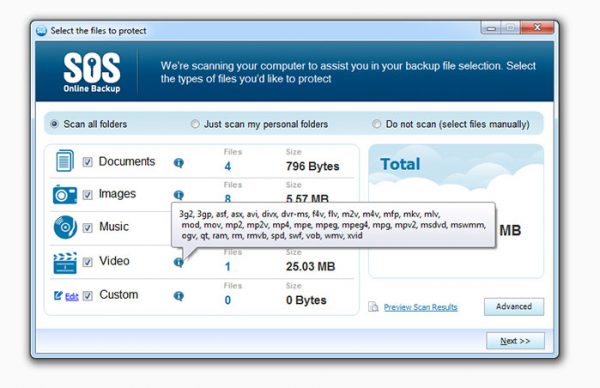Click the Custom file count 0
Screen dimensions: 600x388
click(228, 300)
